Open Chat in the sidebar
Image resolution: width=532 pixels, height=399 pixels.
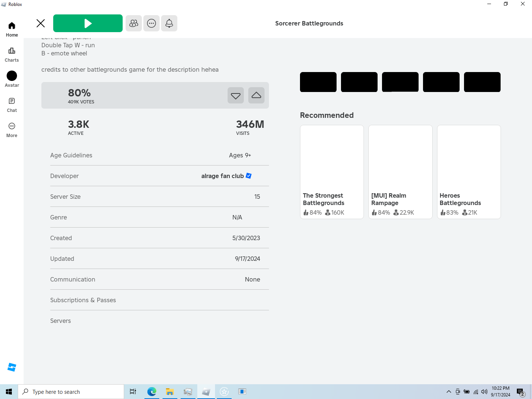point(12,105)
